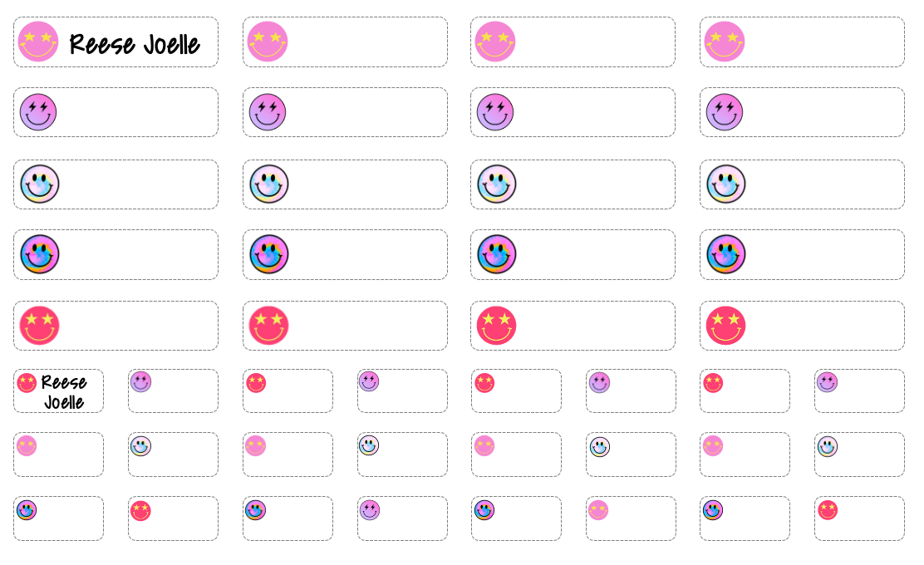Select the first large purple lightning-eyed smiley

click(38, 112)
